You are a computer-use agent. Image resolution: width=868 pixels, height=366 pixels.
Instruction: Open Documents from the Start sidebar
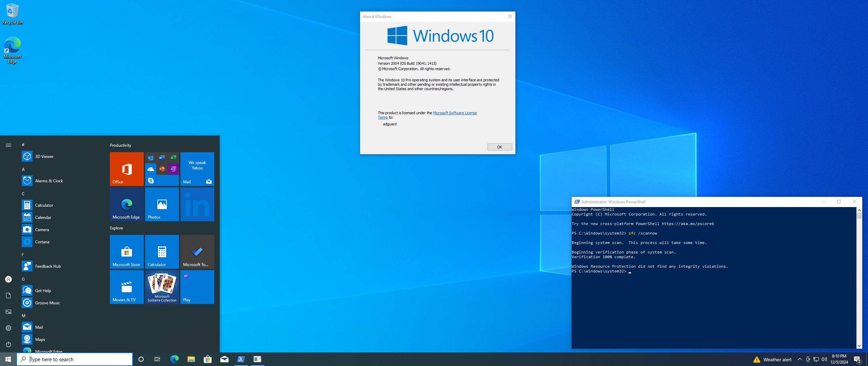[8, 296]
